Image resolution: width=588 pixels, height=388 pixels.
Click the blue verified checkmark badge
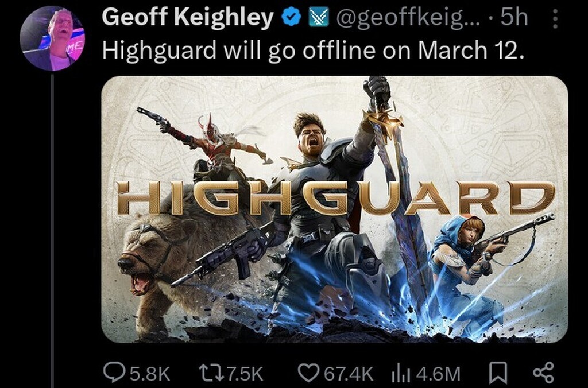[292, 18]
